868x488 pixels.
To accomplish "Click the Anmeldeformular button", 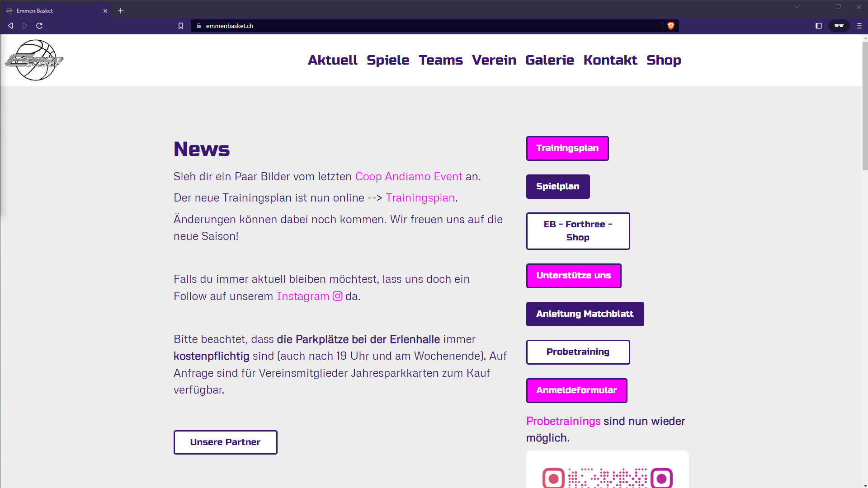I will tap(576, 390).
